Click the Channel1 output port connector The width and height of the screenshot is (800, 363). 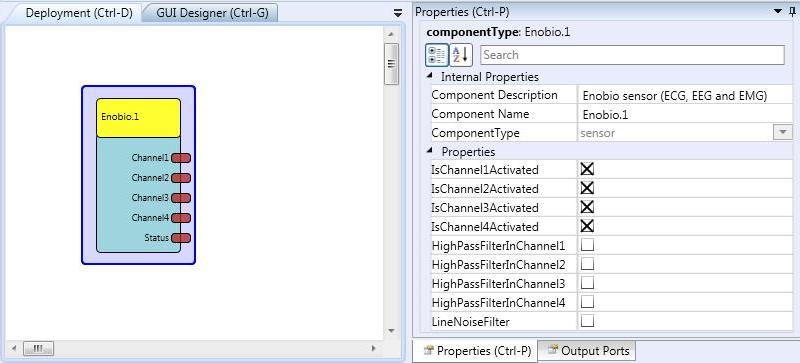pos(181,158)
